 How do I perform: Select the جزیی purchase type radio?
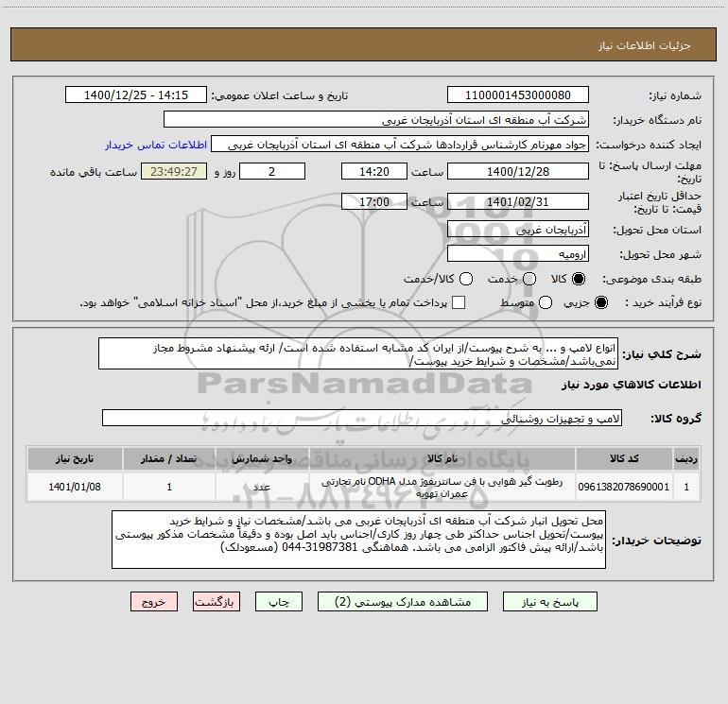[x=600, y=303]
